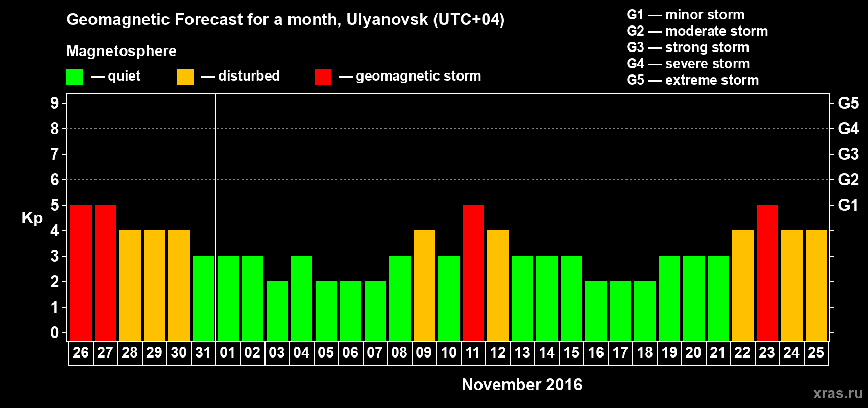
Task: Click the red bar above day 27
Action: (106, 273)
